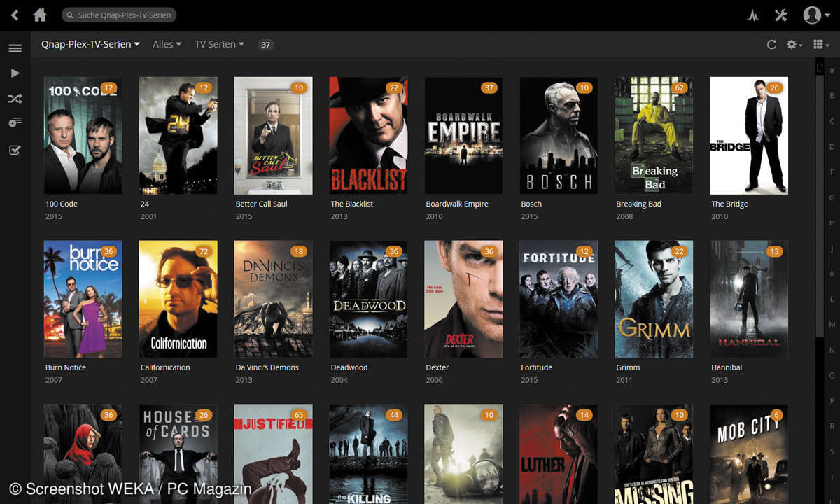
Task: Focus the Suche Qnap-Plex-TV-Serien search field
Action: (x=119, y=15)
